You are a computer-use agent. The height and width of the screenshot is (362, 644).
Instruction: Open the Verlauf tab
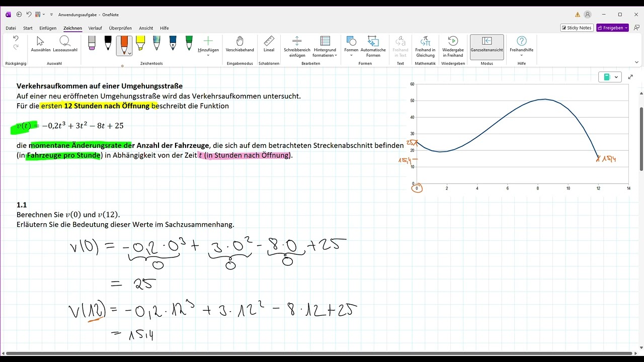[95, 28]
